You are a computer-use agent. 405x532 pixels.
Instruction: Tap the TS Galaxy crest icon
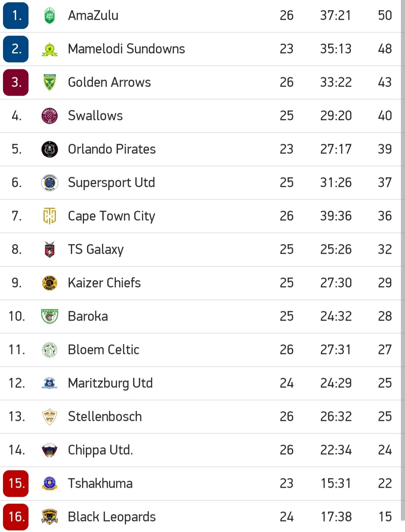click(x=49, y=250)
